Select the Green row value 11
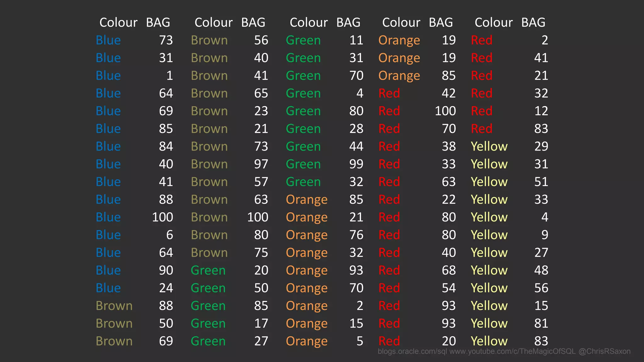The width and height of the screenshot is (644, 362). pos(356,40)
